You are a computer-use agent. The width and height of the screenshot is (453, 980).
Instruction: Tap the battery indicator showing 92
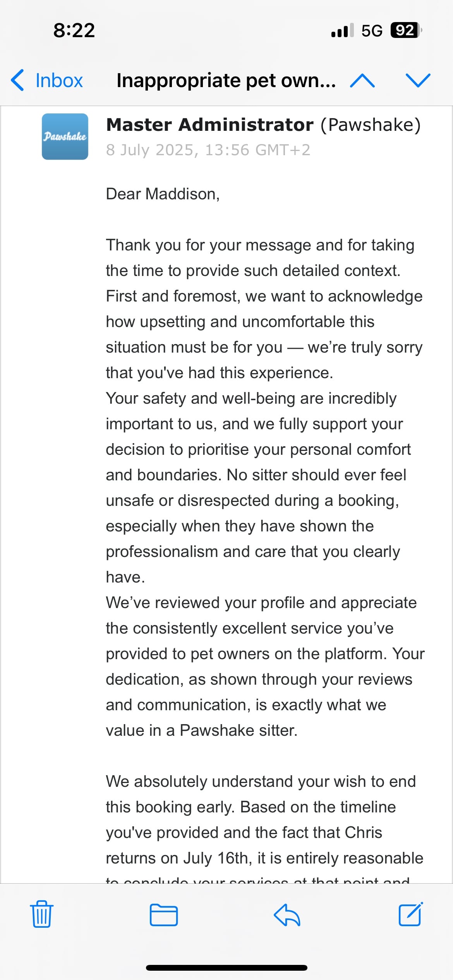coord(405,30)
